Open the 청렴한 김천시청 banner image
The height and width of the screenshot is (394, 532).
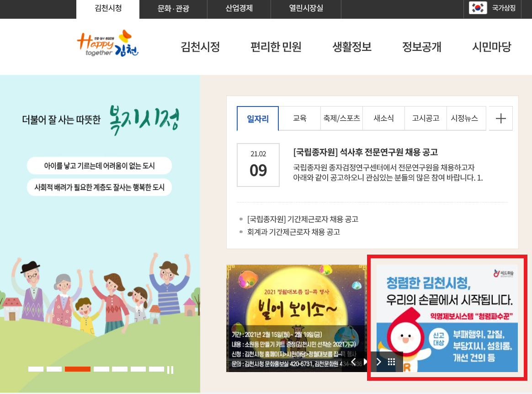[x=447, y=318]
